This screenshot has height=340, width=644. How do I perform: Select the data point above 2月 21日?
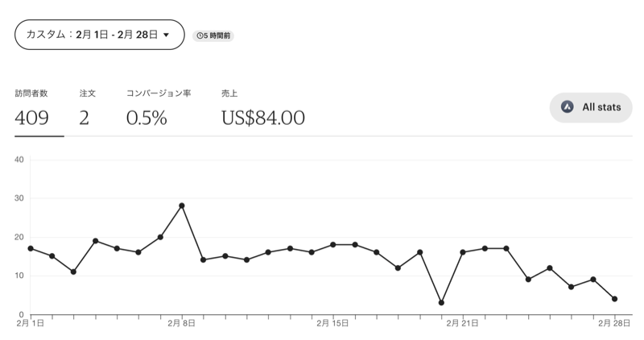click(463, 252)
